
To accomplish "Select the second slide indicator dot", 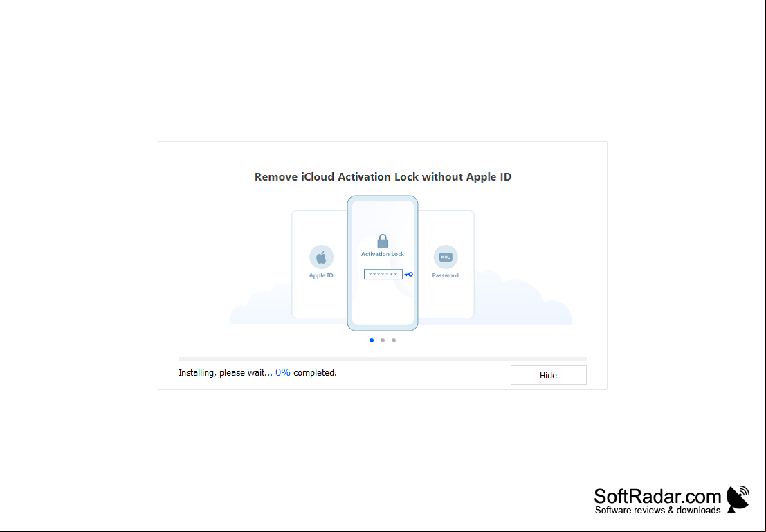I will [x=383, y=340].
